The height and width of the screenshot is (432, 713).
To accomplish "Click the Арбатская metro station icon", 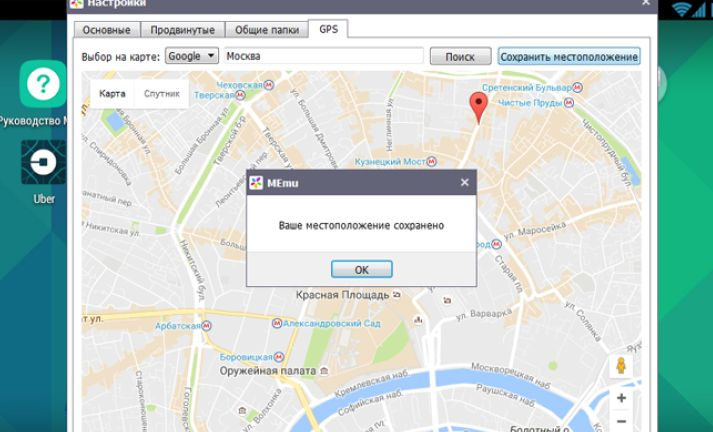I will click(x=207, y=325).
